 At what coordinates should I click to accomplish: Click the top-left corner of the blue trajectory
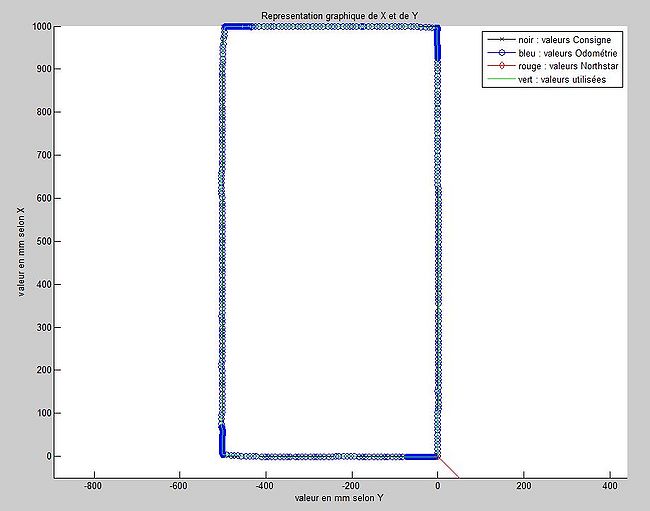(224, 28)
